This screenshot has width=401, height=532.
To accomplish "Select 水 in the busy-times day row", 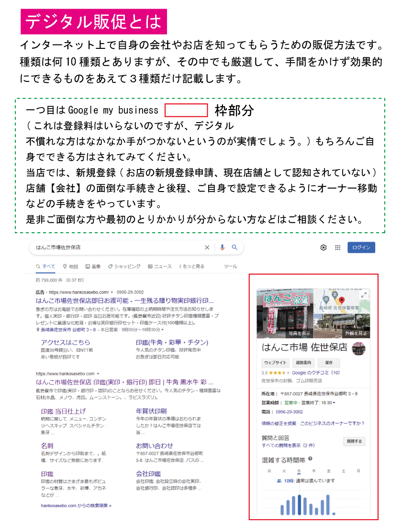I will click(x=299, y=471).
